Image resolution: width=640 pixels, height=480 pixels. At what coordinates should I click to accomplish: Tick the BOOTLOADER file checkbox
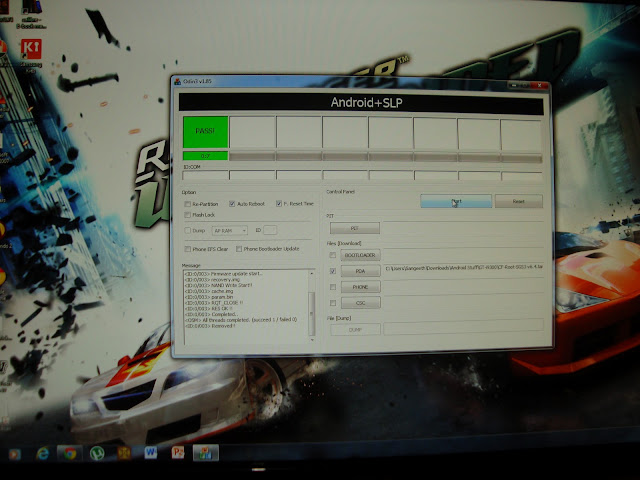(333, 255)
